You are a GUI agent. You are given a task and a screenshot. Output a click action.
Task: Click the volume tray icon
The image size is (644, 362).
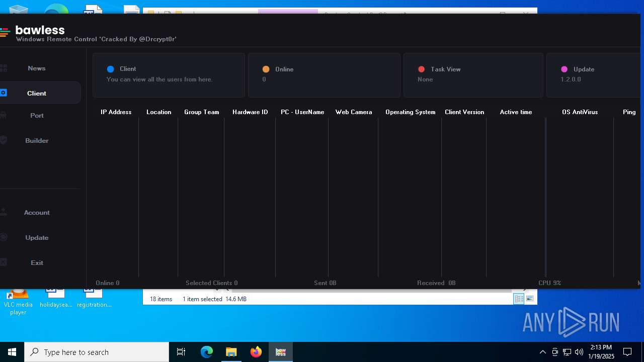tap(579, 352)
